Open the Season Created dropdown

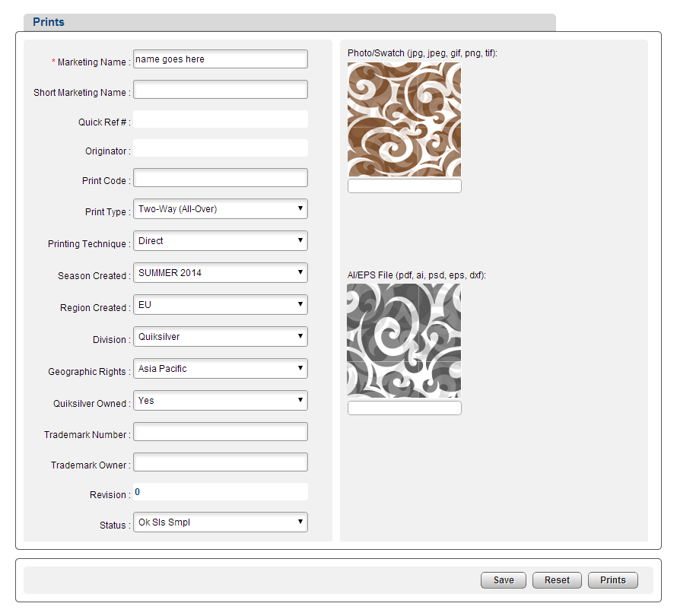point(220,273)
